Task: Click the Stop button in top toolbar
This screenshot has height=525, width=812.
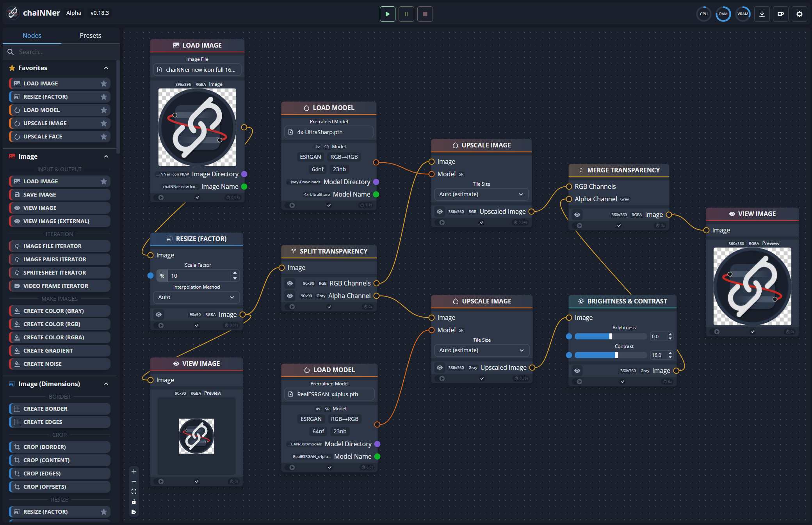Action: click(425, 14)
